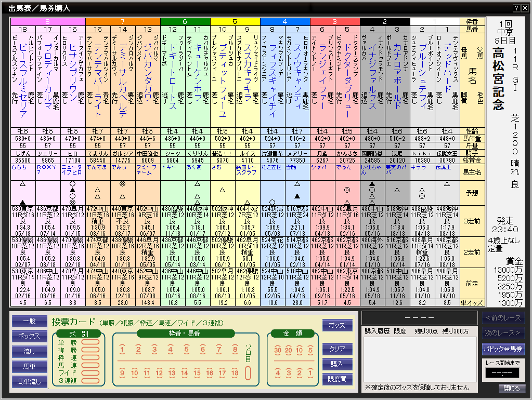Click the レース開始まで countdown display
Screen dimensions: 532x400
coord(502,373)
